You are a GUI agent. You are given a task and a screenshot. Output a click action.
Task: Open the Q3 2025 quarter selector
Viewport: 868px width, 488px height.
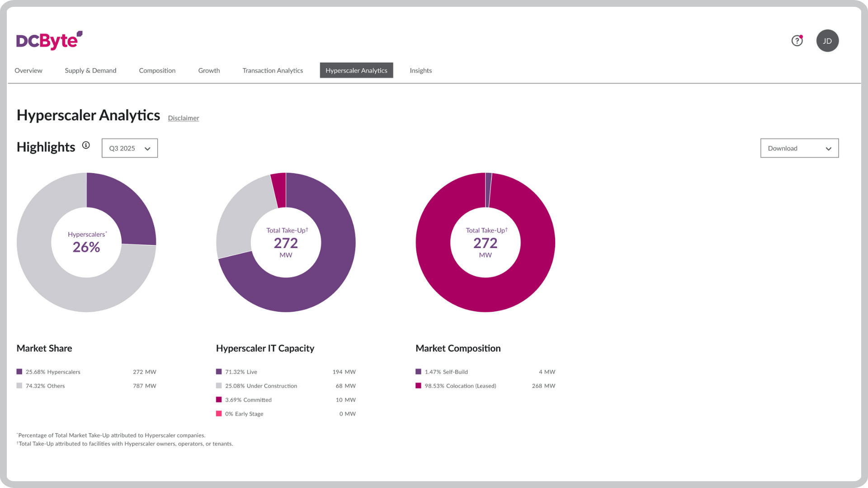tap(129, 148)
